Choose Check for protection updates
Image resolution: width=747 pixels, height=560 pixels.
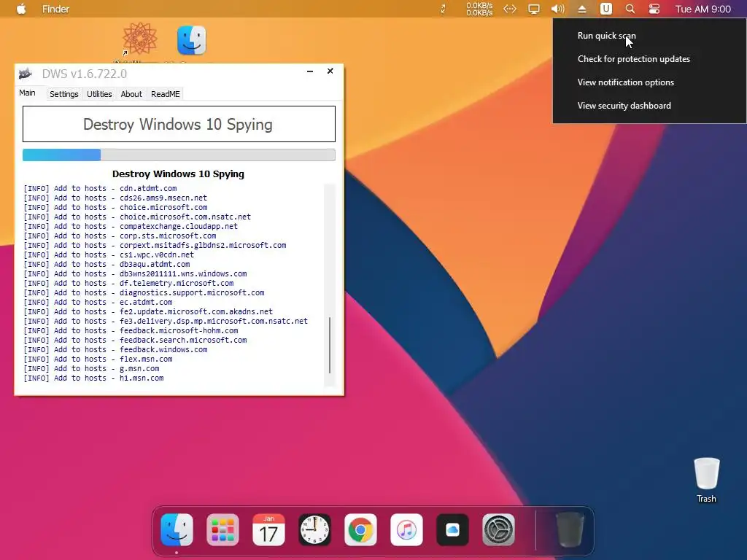tap(634, 59)
